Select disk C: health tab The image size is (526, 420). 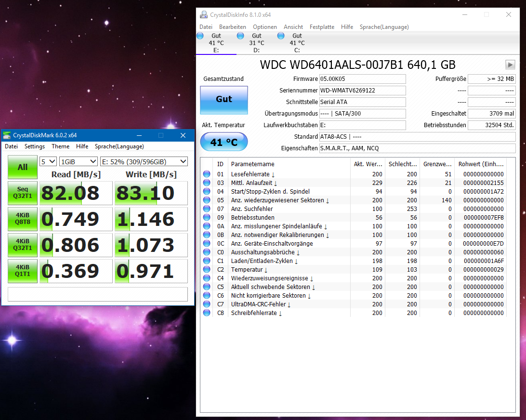click(297, 43)
